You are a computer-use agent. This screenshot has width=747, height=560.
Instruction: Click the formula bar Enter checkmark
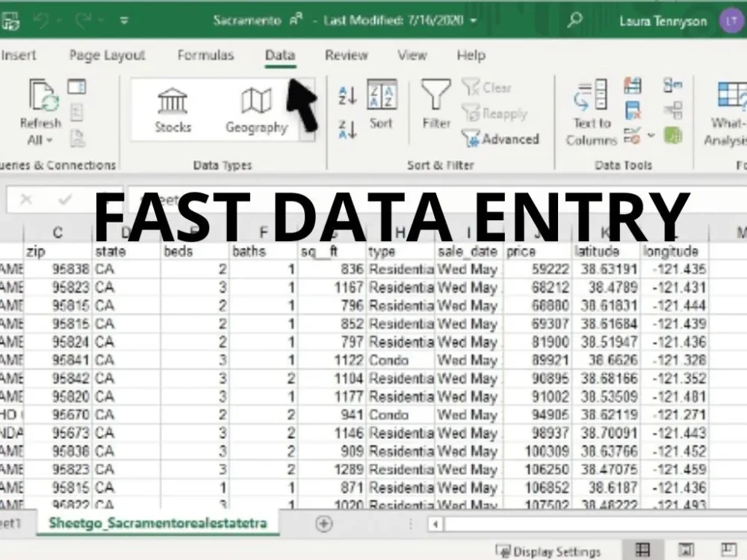65,199
